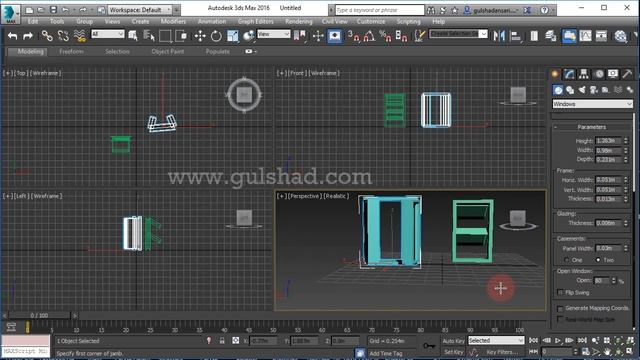Activate the Select and Move tool
The height and width of the screenshot is (360, 640).
click(200, 36)
